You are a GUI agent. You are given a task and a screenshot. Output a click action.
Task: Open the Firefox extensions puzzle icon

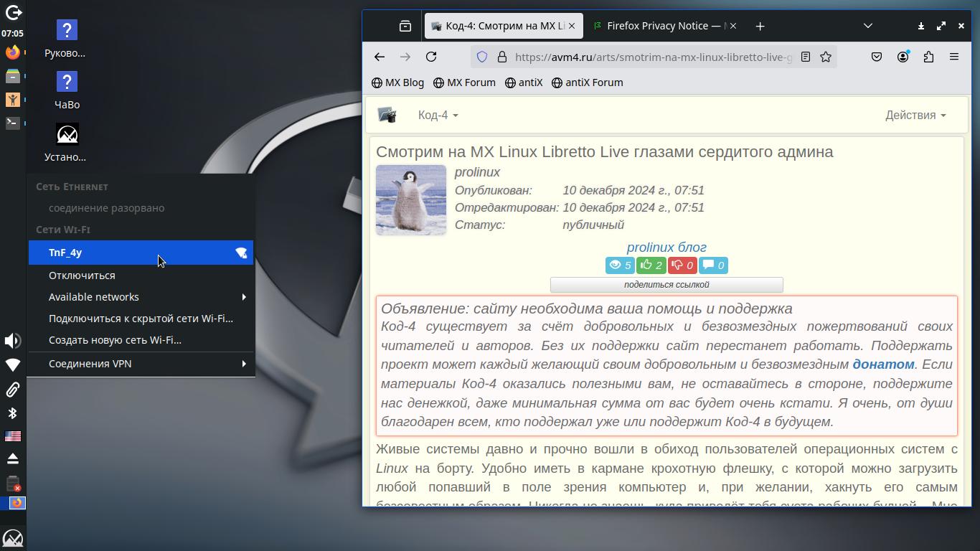[928, 57]
